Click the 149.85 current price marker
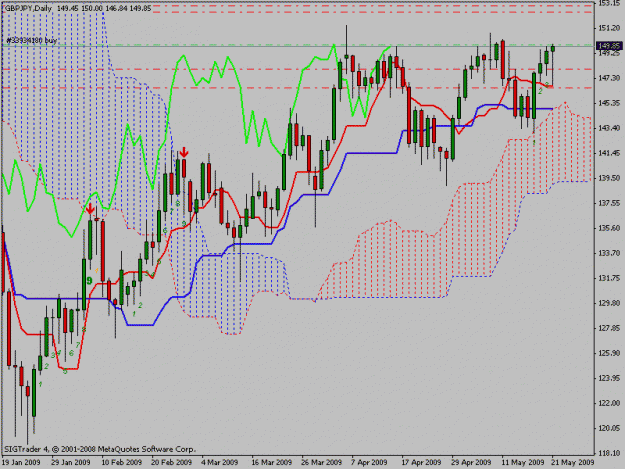 click(x=608, y=46)
